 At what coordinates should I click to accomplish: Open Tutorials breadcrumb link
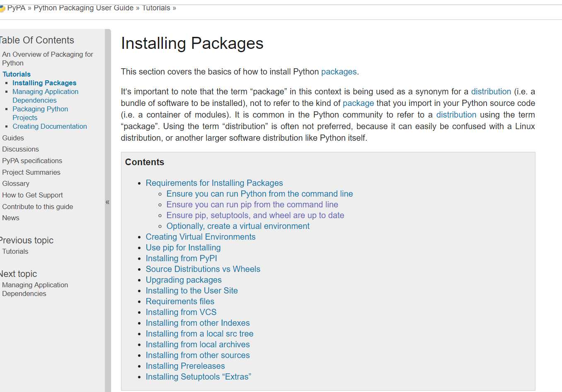pos(156,8)
